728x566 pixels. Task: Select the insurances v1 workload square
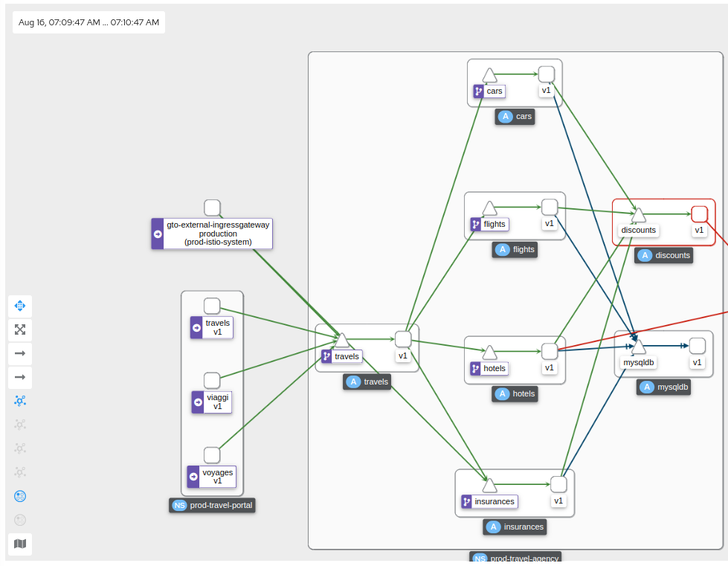[x=558, y=484]
